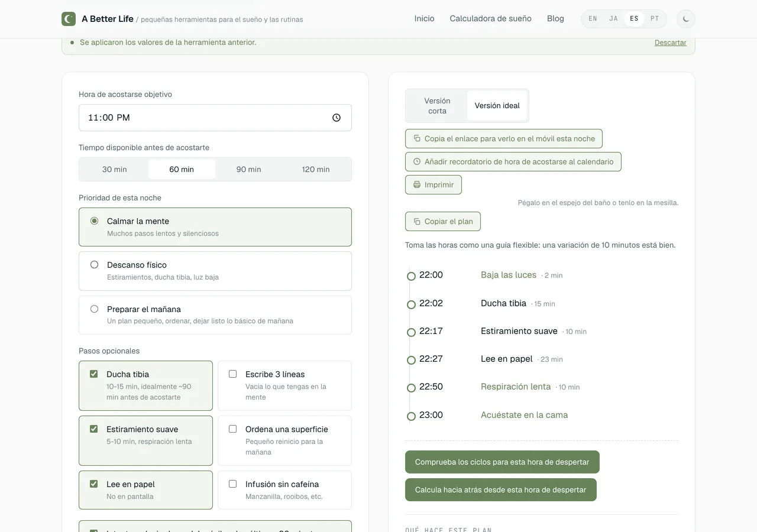Viewport: 757px width, 532px height.
Task: Select 'Preparar el mañana' priority
Action: (x=215, y=315)
